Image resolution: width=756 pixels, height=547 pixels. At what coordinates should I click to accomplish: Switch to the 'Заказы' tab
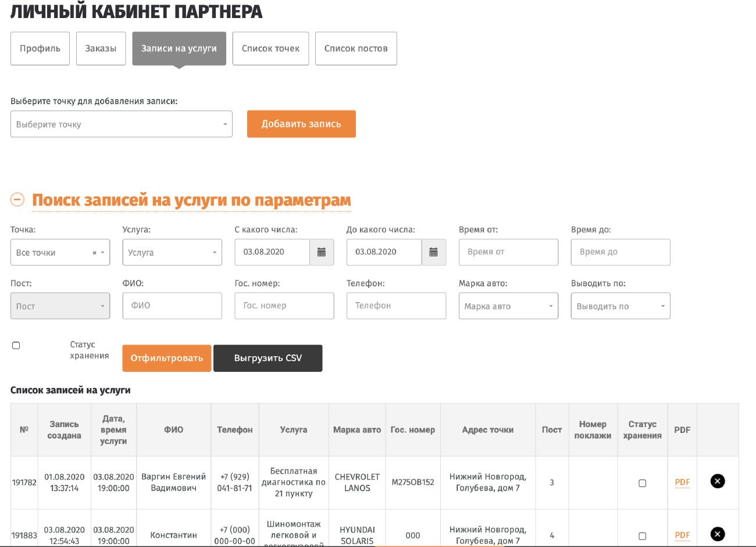pyautogui.click(x=101, y=48)
